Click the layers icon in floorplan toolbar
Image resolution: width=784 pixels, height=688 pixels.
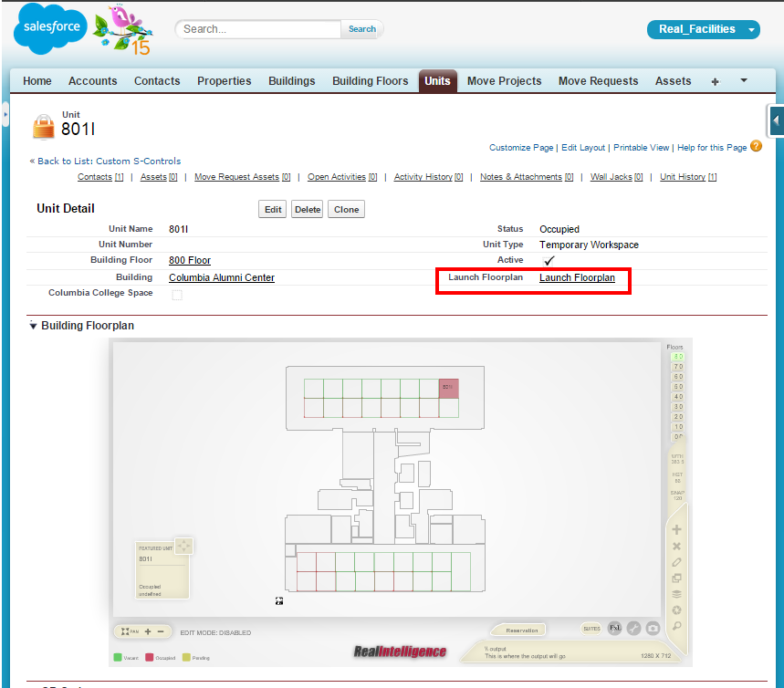pyautogui.click(x=676, y=594)
